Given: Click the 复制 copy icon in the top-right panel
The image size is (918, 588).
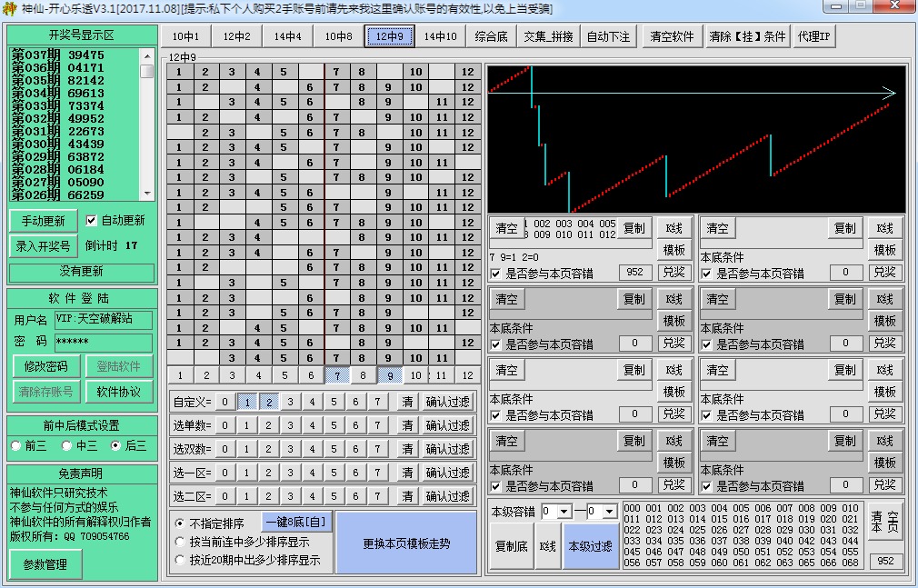Looking at the screenshot, I should pyautogui.click(x=844, y=227).
